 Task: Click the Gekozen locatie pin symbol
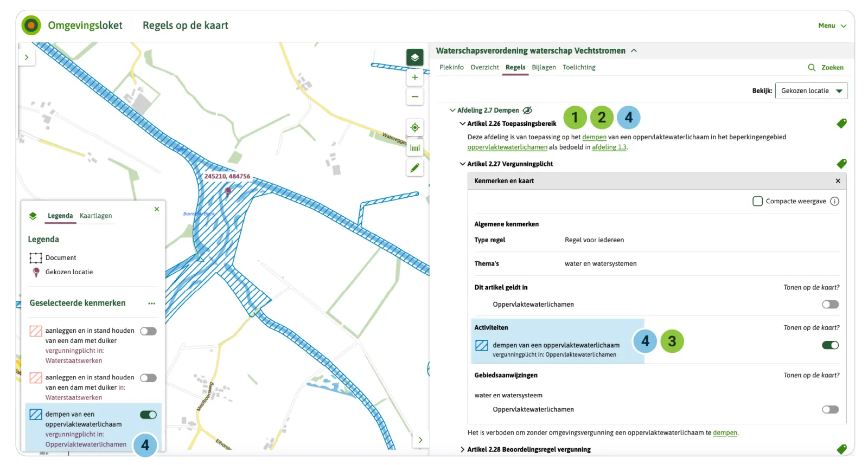click(36, 272)
